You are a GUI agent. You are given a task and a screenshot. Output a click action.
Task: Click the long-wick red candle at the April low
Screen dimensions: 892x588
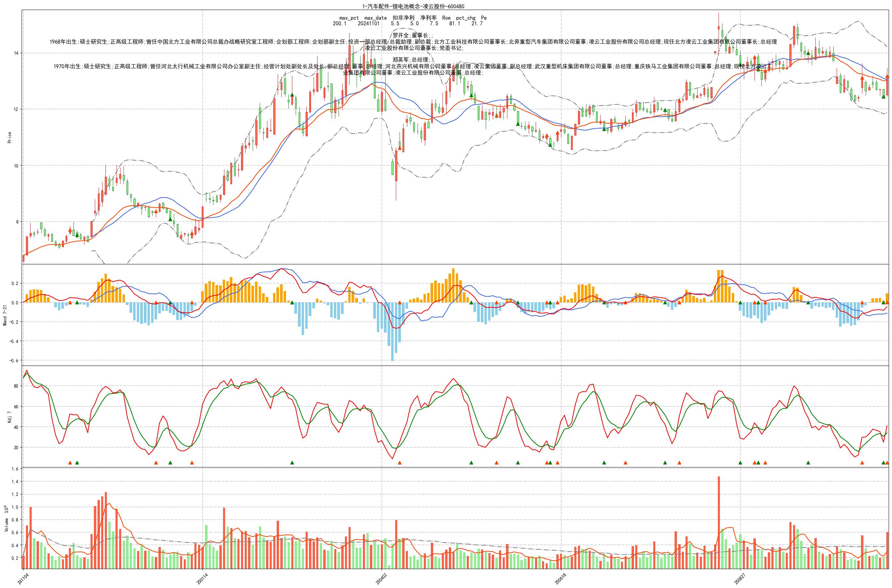coord(396,166)
